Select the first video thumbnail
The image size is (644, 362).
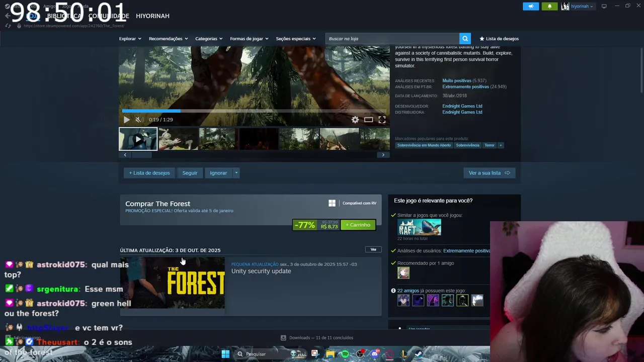point(138,139)
